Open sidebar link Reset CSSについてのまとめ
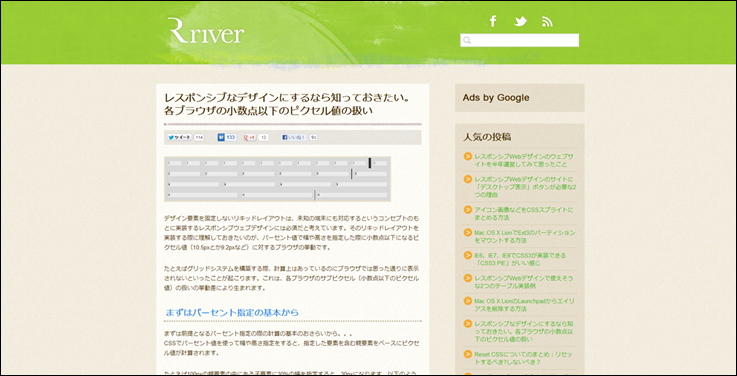 (x=524, y=358)
